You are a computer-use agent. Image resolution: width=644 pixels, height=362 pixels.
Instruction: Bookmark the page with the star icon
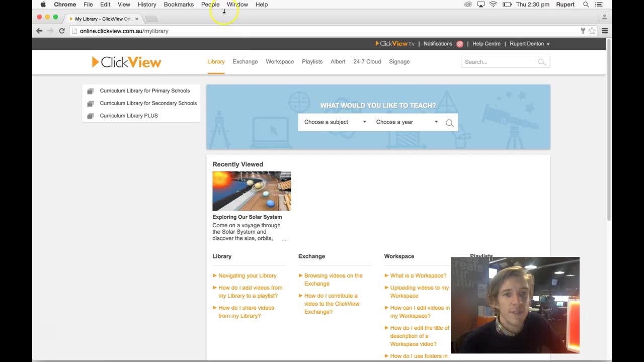point(592,31)
